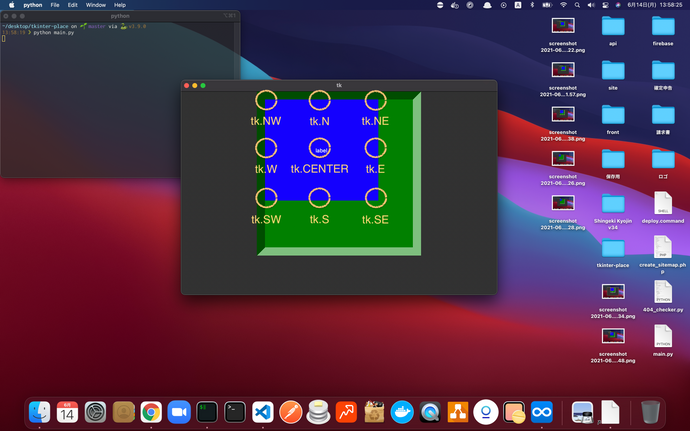Open Visual Studio Code from the Dock
The height and width of the screenshot is (431, 690).
tap(263, 412)
